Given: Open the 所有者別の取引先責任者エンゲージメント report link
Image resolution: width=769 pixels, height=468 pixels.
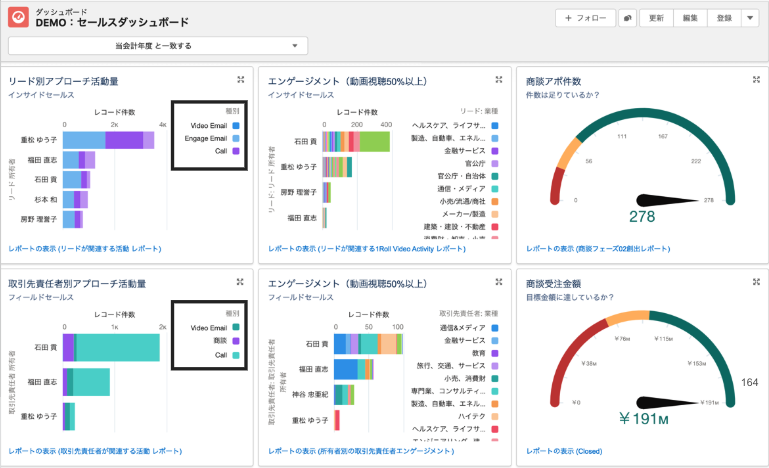Looking at the screenshot, I should pyautogui.click(x=361, y=451).
